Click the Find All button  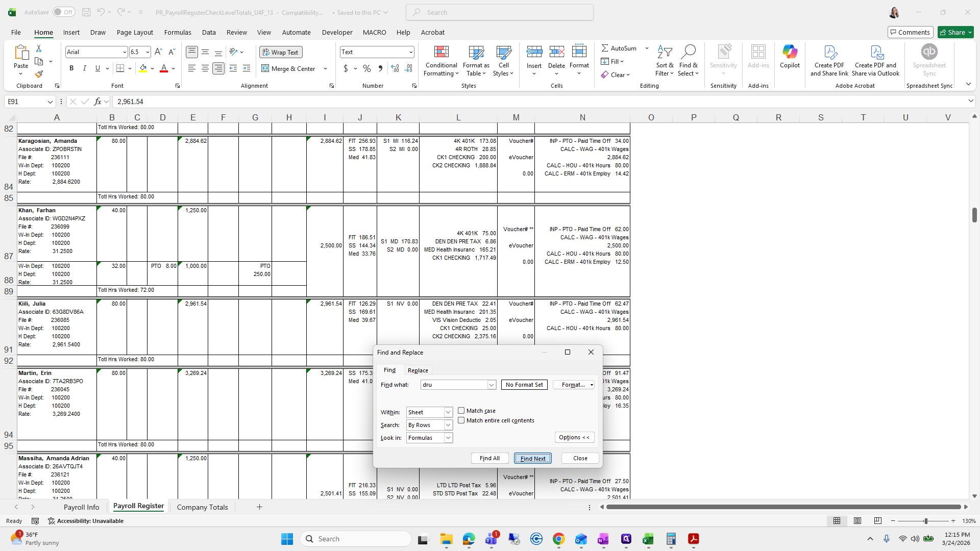[489, 458]
